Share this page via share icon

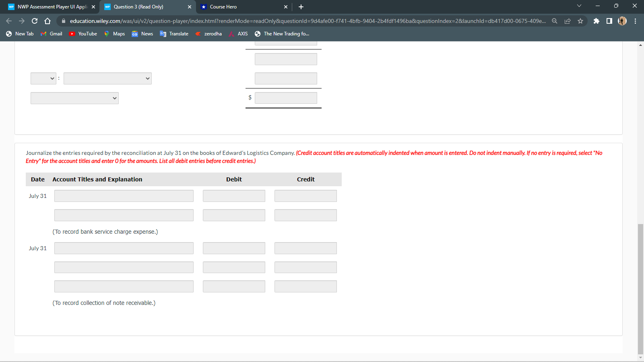click(x=568, y=21)
